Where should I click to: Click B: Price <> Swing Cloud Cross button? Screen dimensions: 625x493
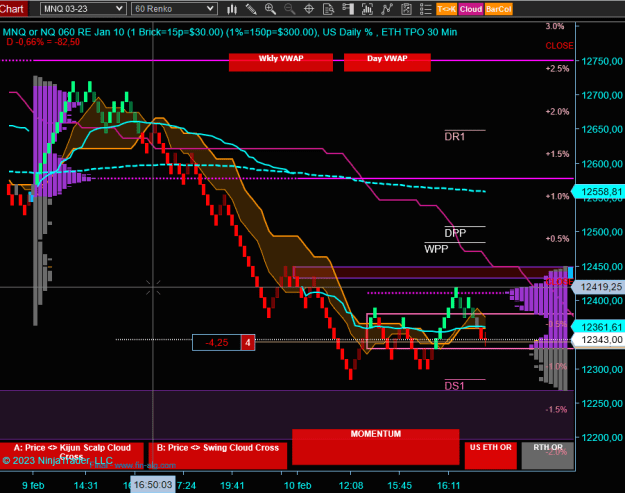[218, 456]
